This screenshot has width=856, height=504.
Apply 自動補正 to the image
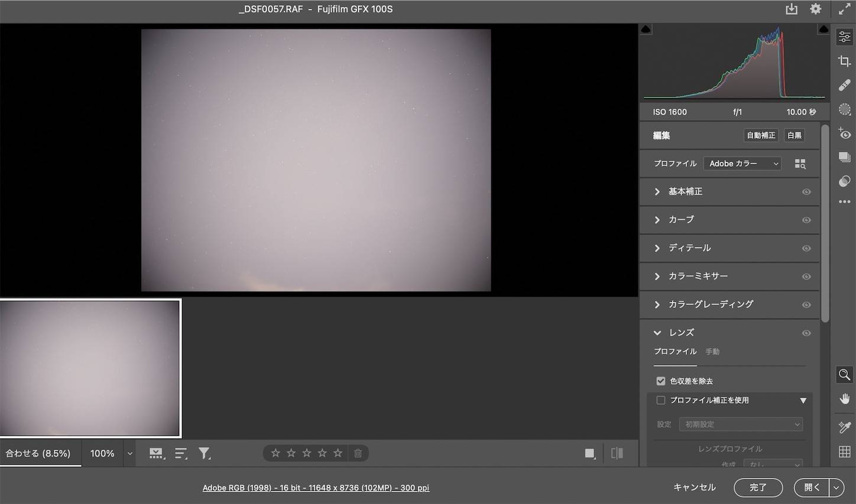761,135
